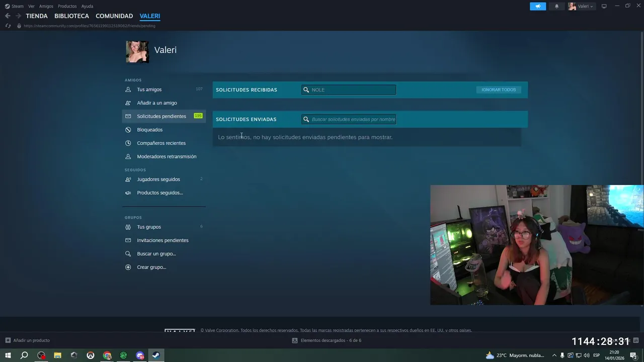Click the Añadir a un amigo icon
The width and height of the screenshot is (644, 362).
pyautogui.click(x=128, y=103)
